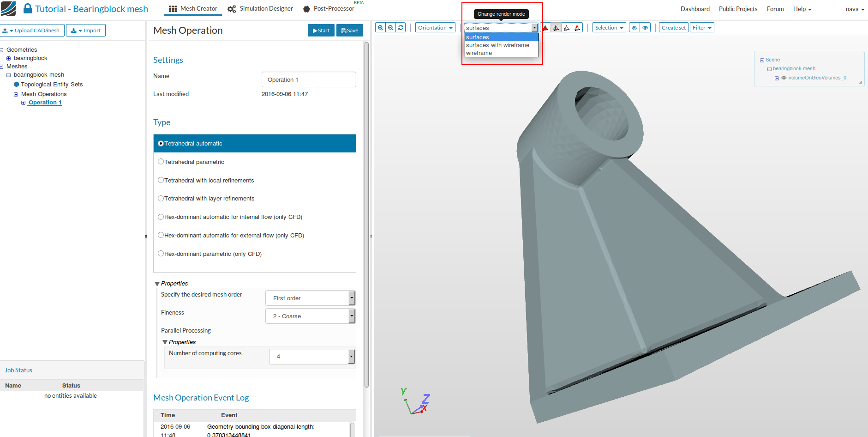868x437 pixels.
Task: Click the Topological Entity Sets blue circle icon
Action: point(17,85)
